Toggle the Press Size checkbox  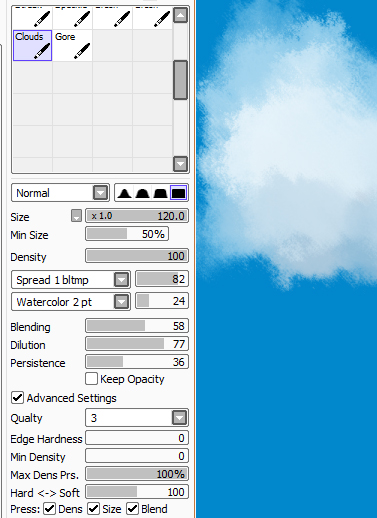(93, 509)
